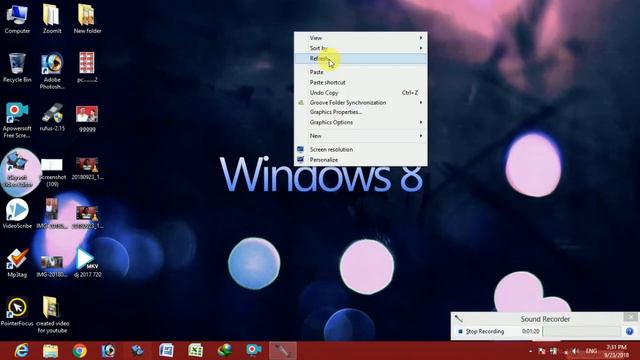Open the Computer desktop icon
Image resolution: width=640 pixels, height=360 pixels.
click(x=17, y=18)
